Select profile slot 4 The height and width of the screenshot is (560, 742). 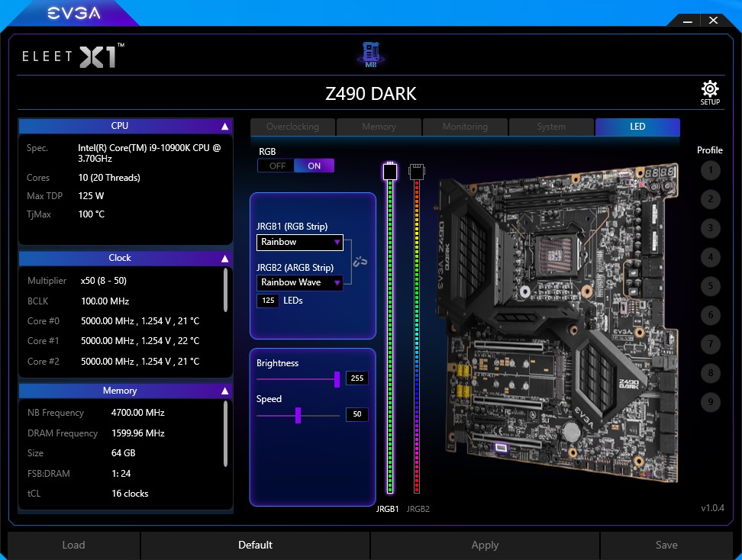(710, 257)
